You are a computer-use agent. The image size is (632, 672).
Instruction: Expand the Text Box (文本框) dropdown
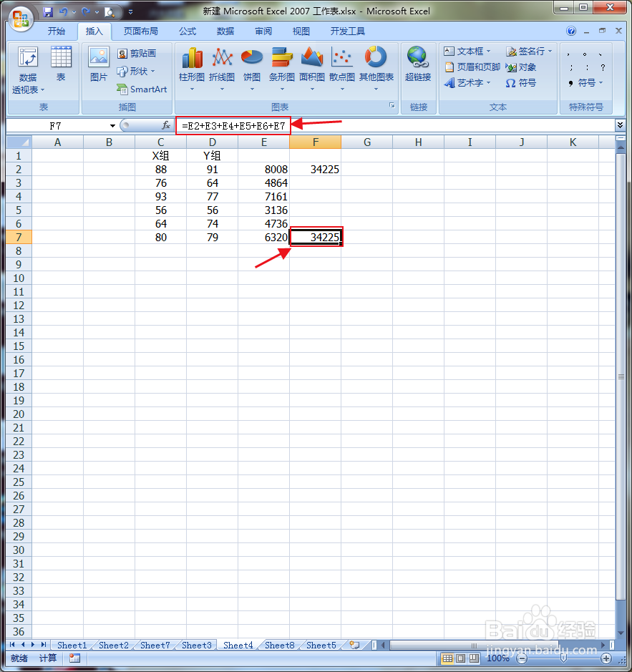pos(488,51)
